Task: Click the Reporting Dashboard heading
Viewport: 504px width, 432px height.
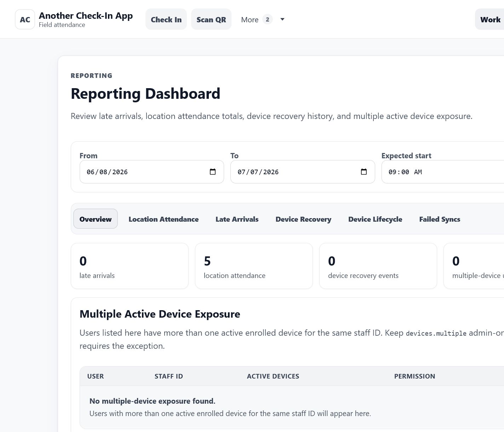Action: pyautogui.click(x=145, y=93)
